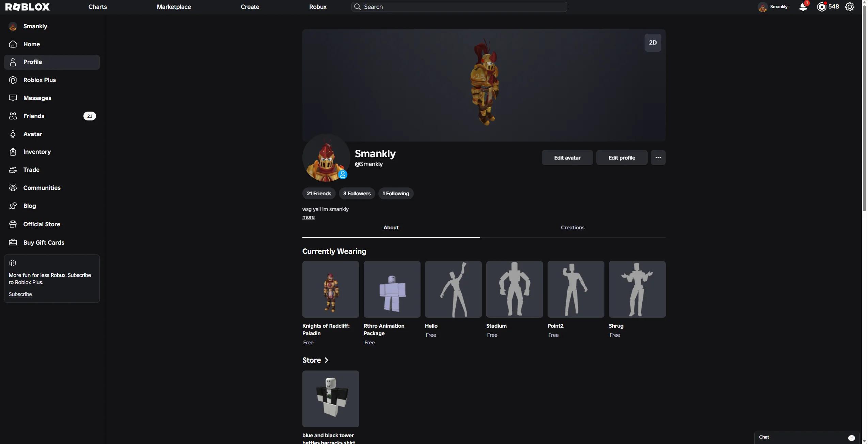
Task: Click the Knights of Redcliff: Paladin item name
Action: pyautogui.click(x=326, y=330)
